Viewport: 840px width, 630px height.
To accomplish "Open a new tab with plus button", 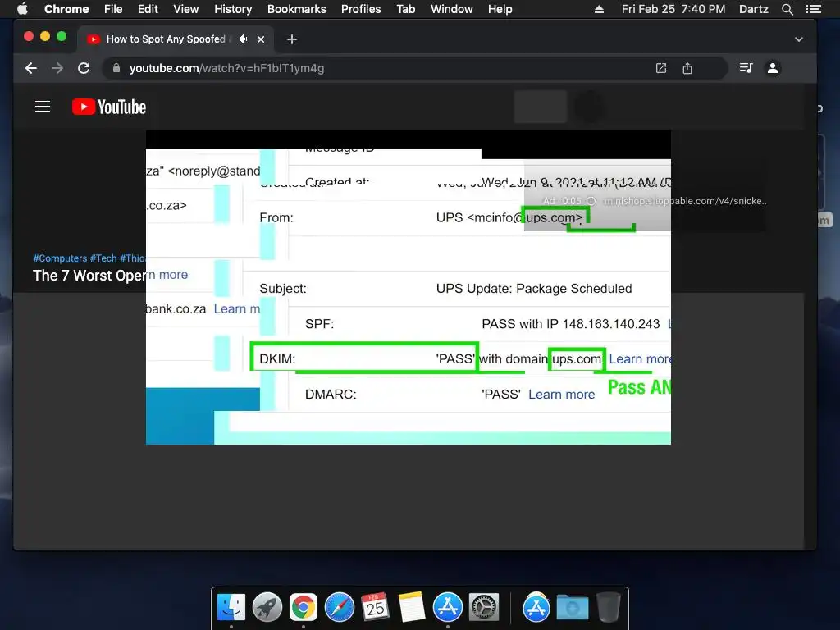I will click(291, 39).
